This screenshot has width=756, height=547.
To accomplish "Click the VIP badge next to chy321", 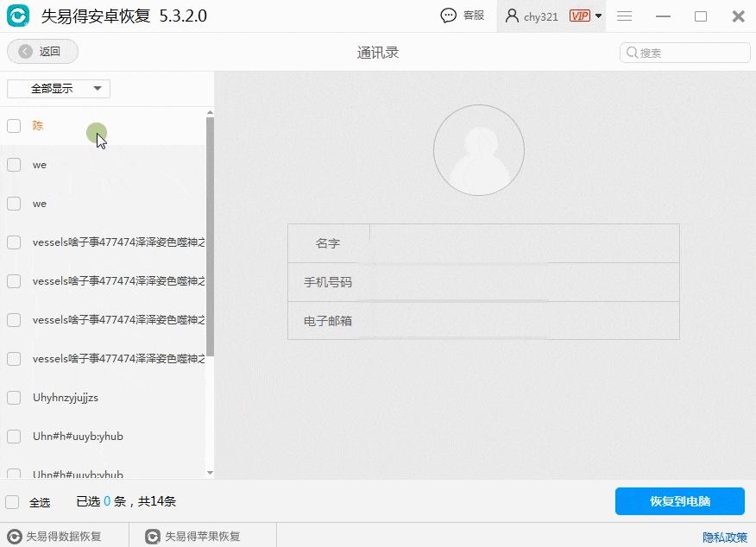I will (580, 15).
